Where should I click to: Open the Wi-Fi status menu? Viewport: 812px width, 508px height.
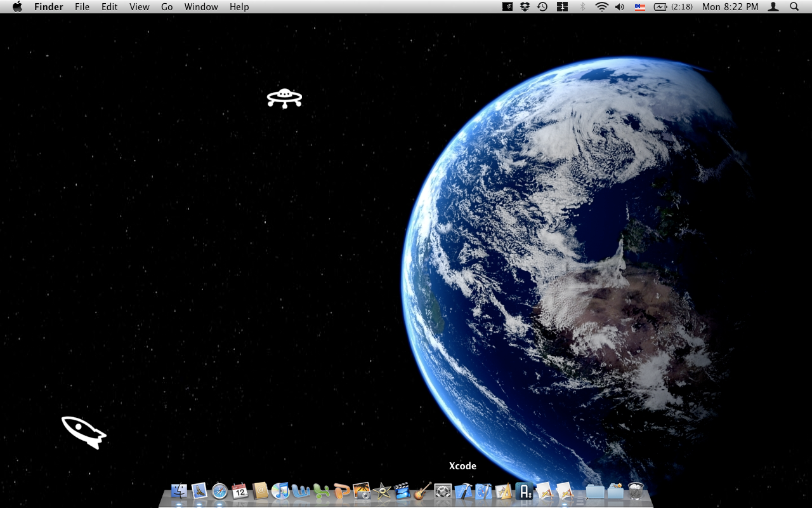click(601, 7)
